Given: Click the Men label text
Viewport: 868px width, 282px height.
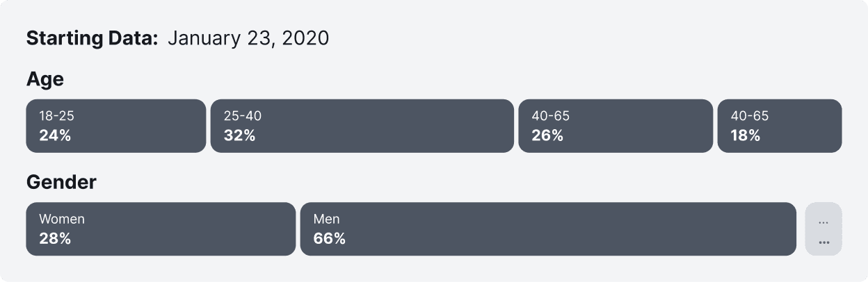Looking at the screenshot, I should pyautogui.click(x=326, y=219).
